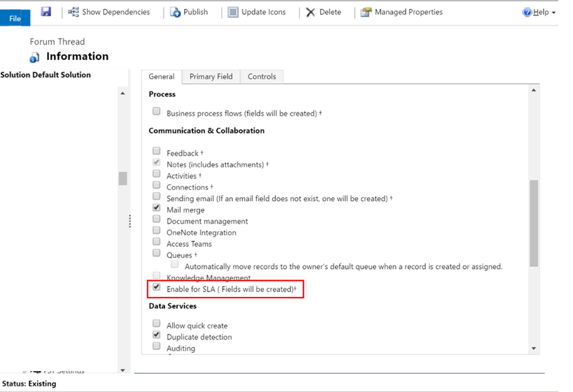Click the Forum Thread entity icon

coord(35,57)
